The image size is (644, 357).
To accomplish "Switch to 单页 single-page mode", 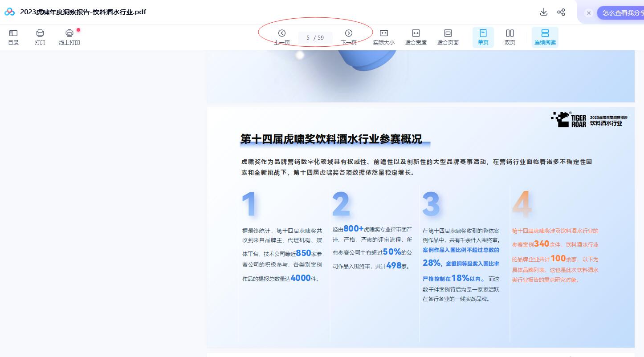I will [x=483, y=37].
